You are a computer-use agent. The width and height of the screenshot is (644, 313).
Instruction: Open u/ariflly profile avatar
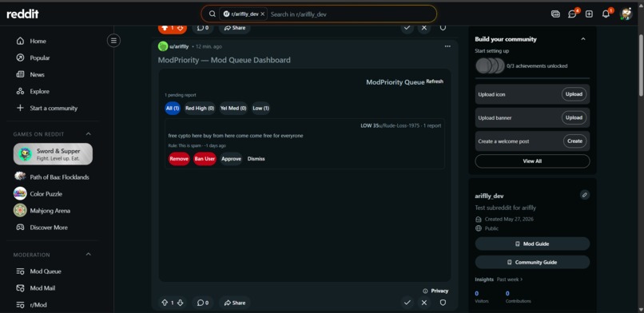pos(163,46)
